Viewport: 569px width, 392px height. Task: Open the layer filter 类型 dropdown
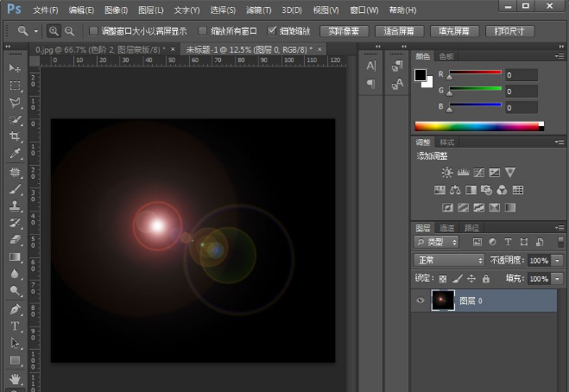tap(437, 242)
